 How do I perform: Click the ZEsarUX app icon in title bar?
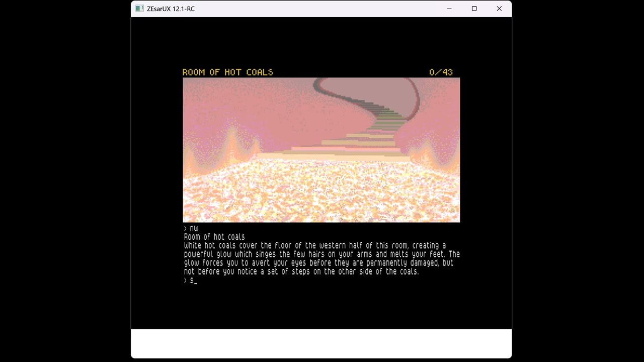139,9
